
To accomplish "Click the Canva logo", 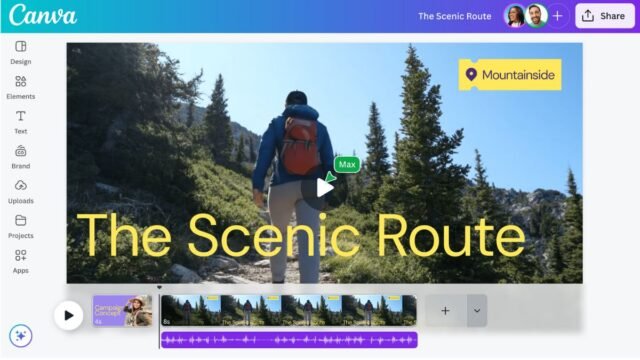I will pyautogui.click(x=42, y=16).
